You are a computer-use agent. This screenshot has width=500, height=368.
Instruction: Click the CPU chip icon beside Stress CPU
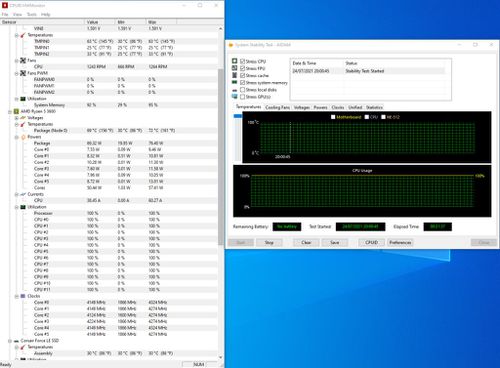click(x=235, y=61)
